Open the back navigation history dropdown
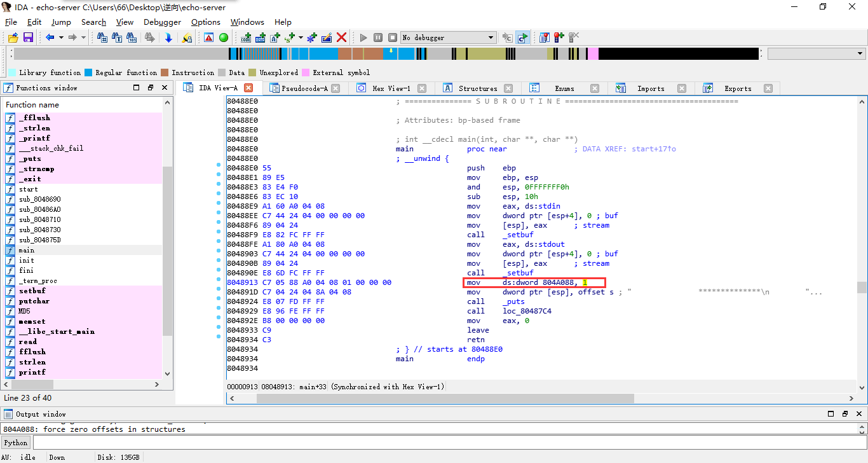 [61, 38]
